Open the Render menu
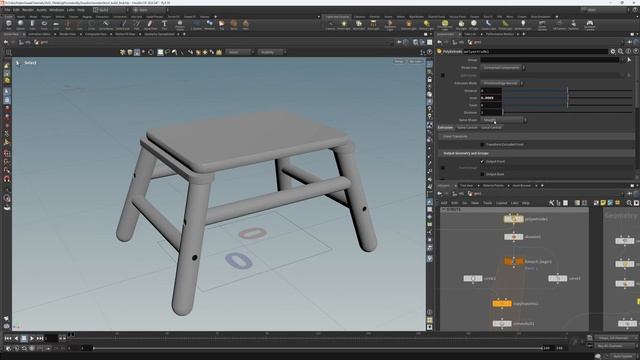The image size is (640, 360). pyautogui.click(x=28, y=10)
